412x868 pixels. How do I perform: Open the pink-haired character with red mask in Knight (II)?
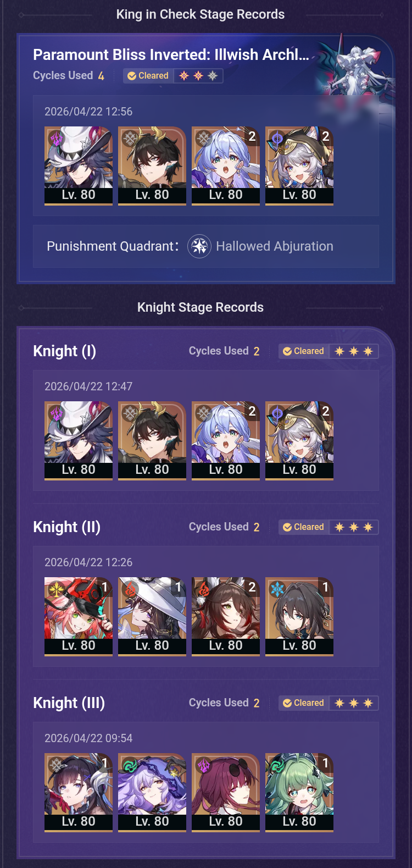click(x=79, y=617)
